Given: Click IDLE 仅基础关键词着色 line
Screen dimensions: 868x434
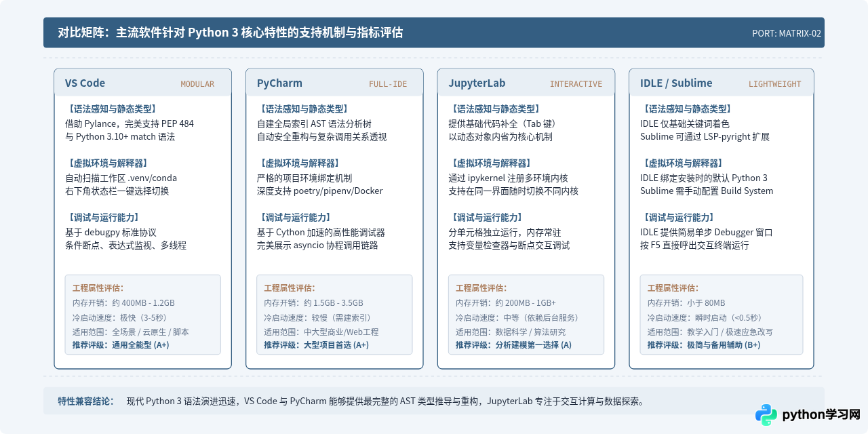Looking at the screenshot, I should pos(685,123).
